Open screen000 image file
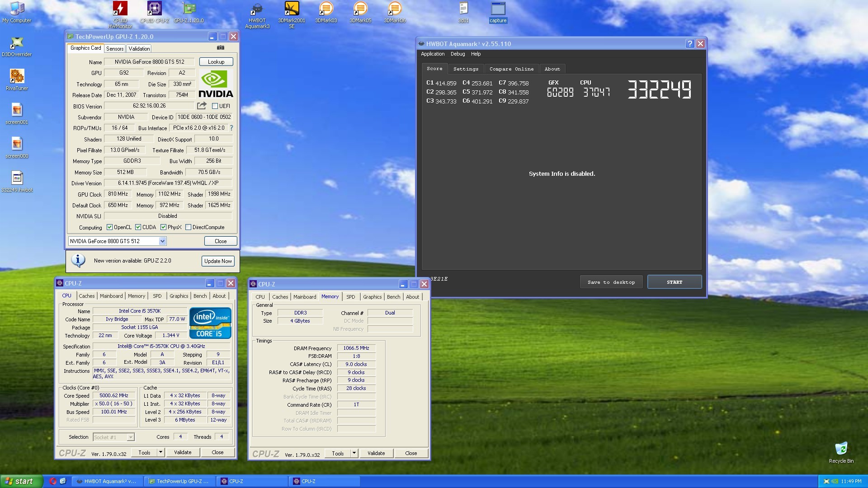The width and height of the screenshot is (868, 488). 17,148
